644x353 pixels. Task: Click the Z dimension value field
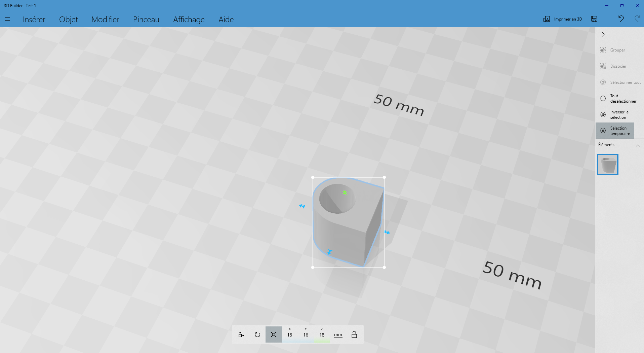(x=322, y=335)
